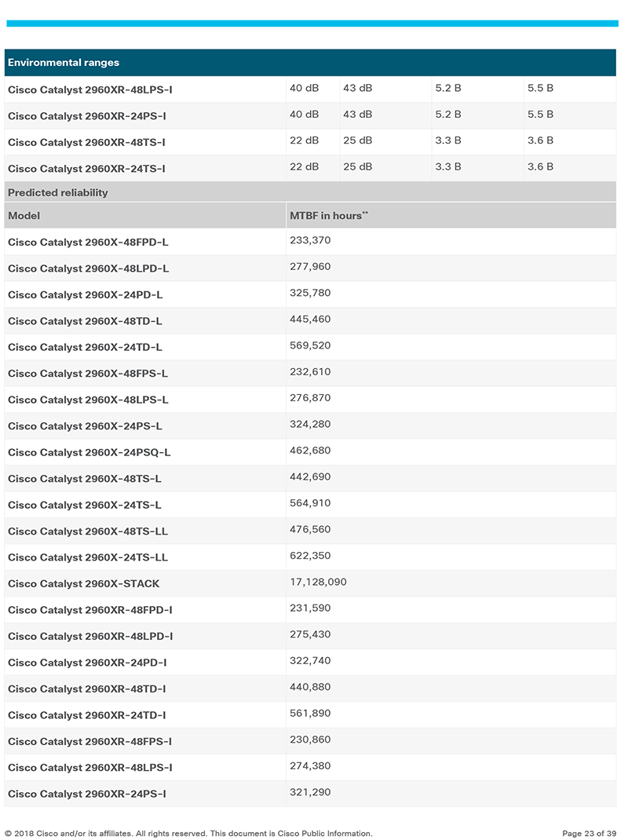The width and height of the screenshot is (628, 840).
Task: Click MTBF value 17,128,090
Action: pyautogui.click(x=318, y=583)
